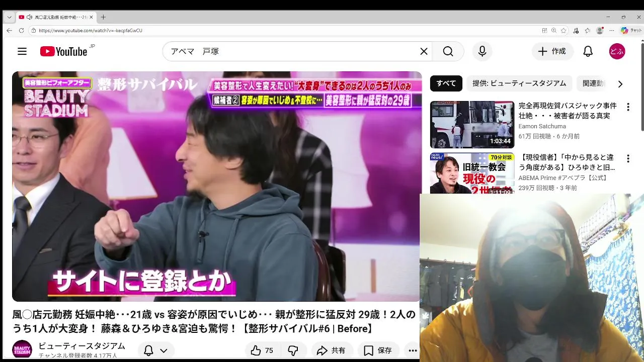Open the ビューティースタジアム channel avatar
644x362 pixels.
[22, 350]
